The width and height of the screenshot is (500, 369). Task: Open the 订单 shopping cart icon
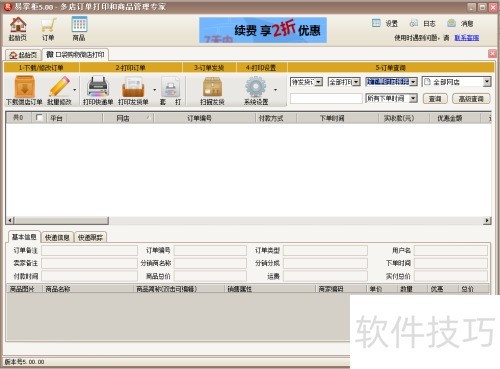pyautogui.click(x=48, y=25)
